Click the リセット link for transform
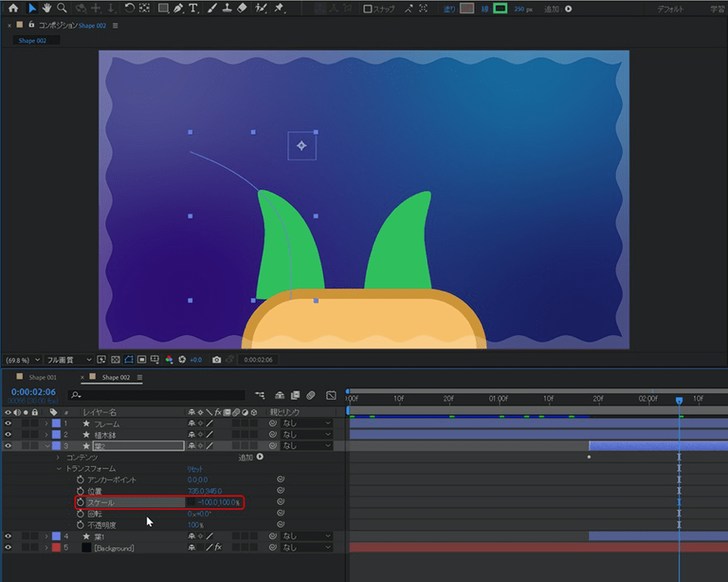The height and width of the screenshot is (582, 728). [x=197, y=469]
